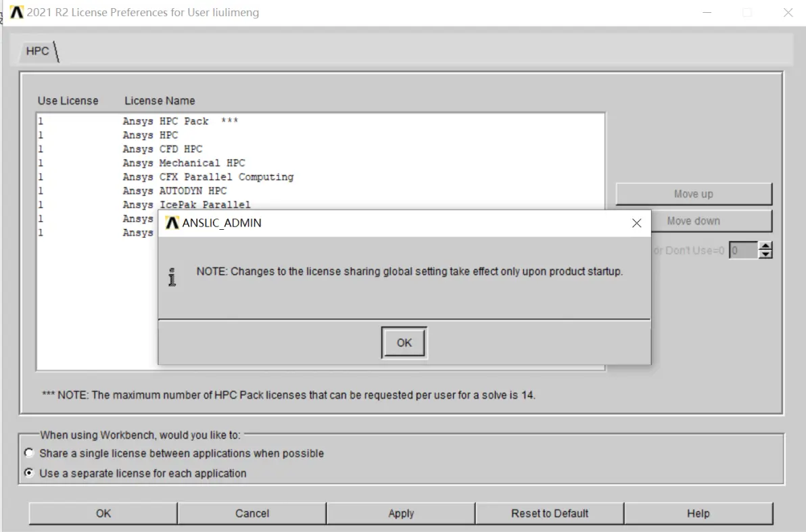806x532 pixels.
Task: Click Reset to Default button
Action: [550, 514]
